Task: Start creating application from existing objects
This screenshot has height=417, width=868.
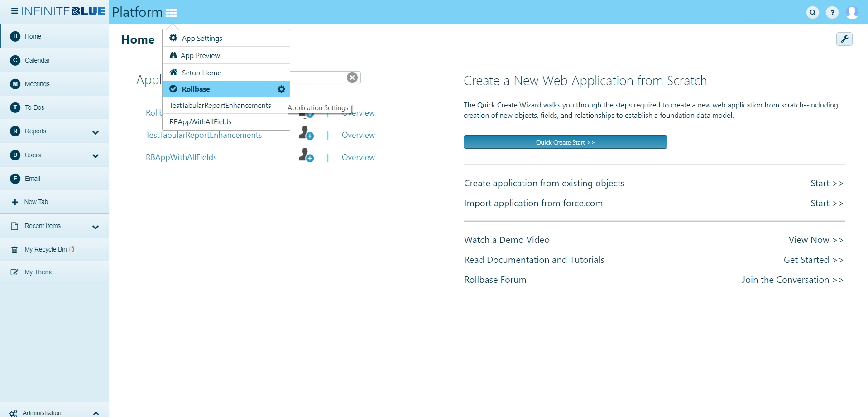Action: (827, 184)
